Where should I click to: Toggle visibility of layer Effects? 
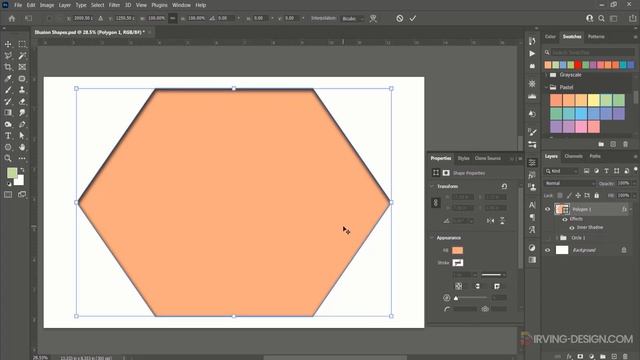tap(565, 219)
